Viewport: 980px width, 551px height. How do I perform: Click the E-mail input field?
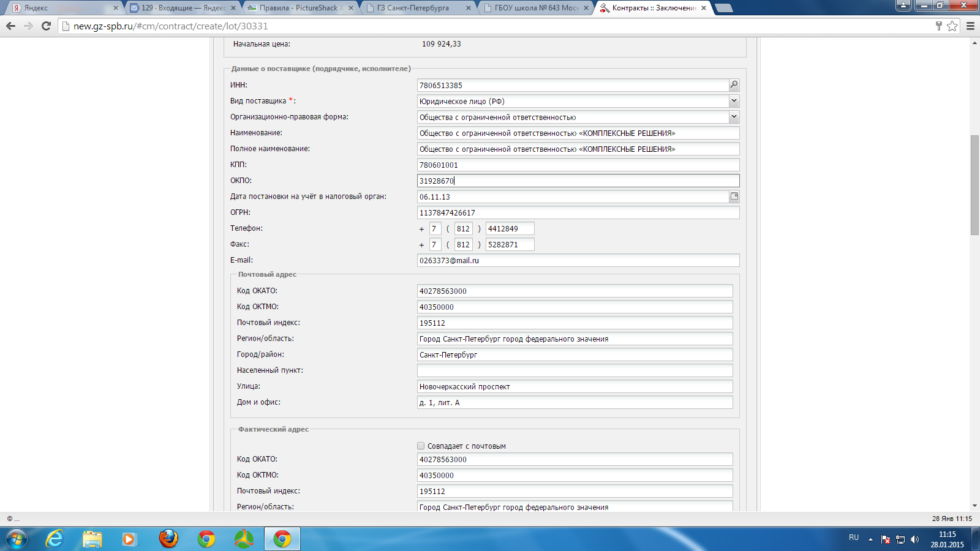[x=578, y=260]
